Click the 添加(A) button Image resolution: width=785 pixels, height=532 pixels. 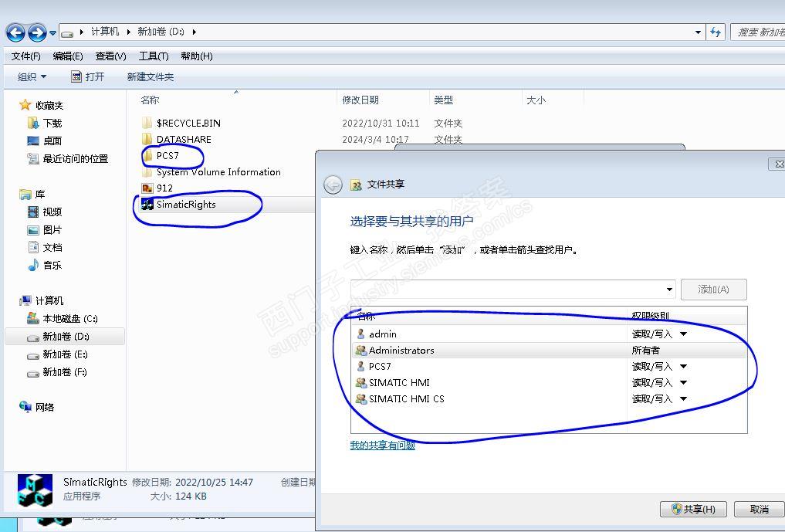point(713,289)
